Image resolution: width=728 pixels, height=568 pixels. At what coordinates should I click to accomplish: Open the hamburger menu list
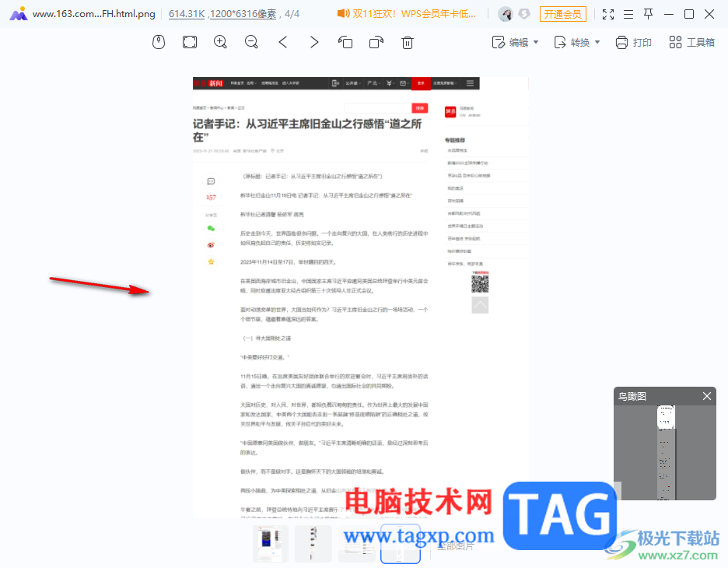627,14
